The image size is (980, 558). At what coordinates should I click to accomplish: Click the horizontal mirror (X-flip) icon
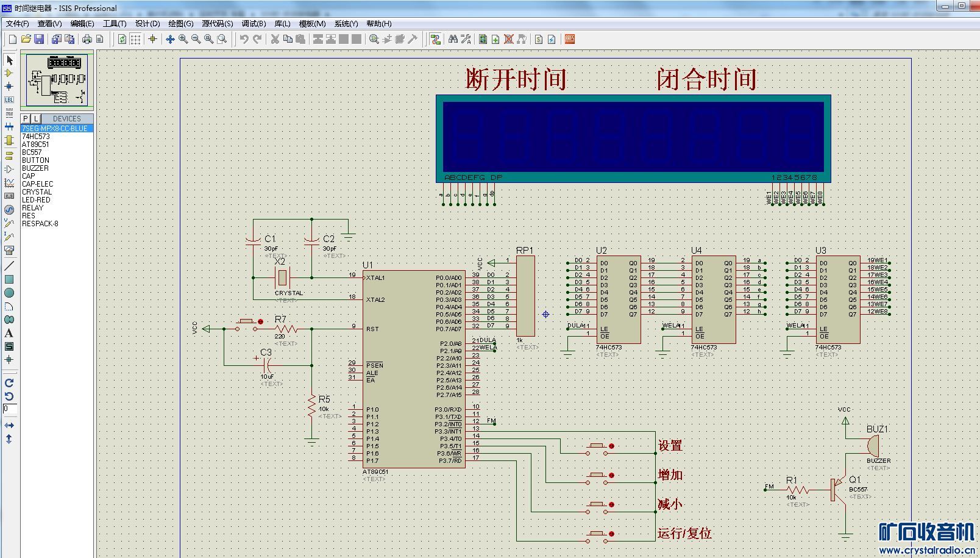(x=9, y=425)
